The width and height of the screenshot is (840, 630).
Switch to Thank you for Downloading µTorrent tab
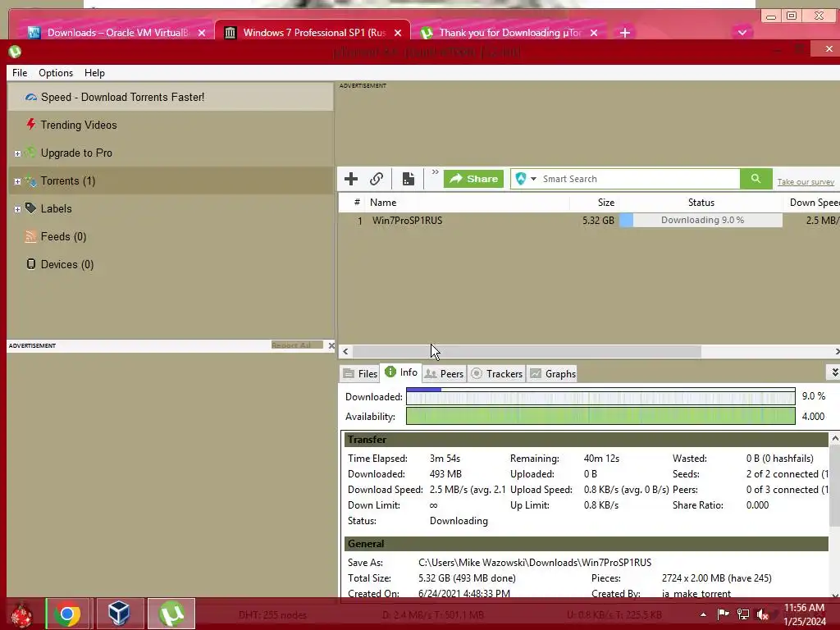(509, 33)
